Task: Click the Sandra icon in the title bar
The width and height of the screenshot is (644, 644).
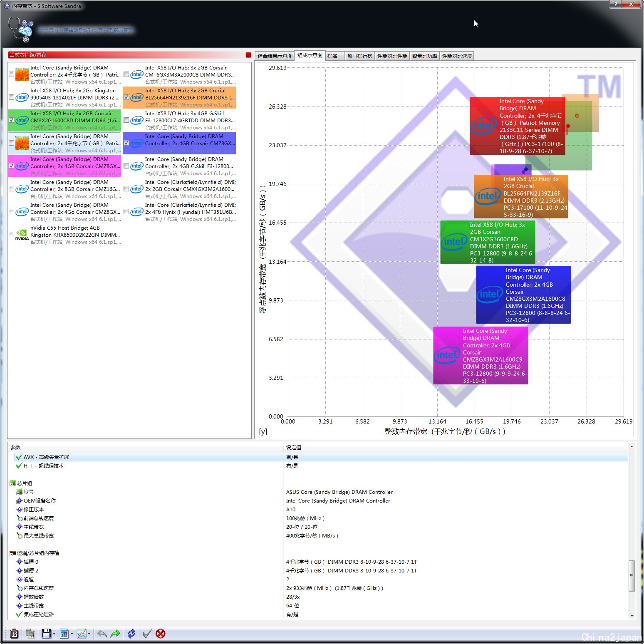Action: 7,6
